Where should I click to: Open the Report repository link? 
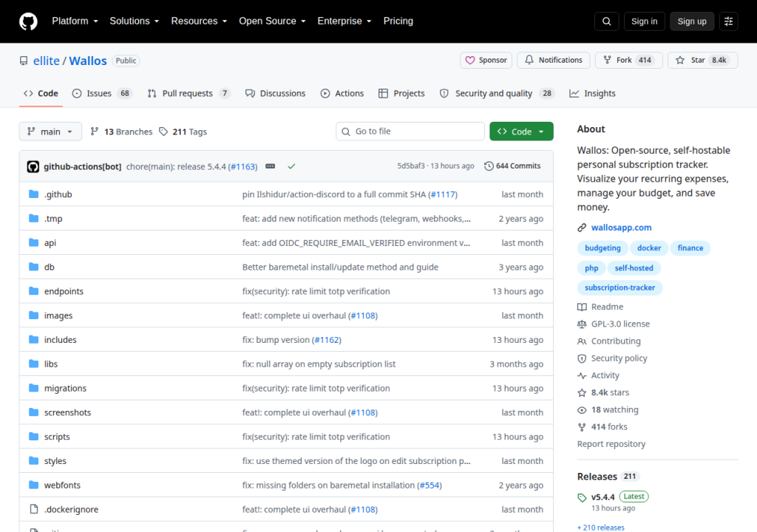click(x=611, y=444)
